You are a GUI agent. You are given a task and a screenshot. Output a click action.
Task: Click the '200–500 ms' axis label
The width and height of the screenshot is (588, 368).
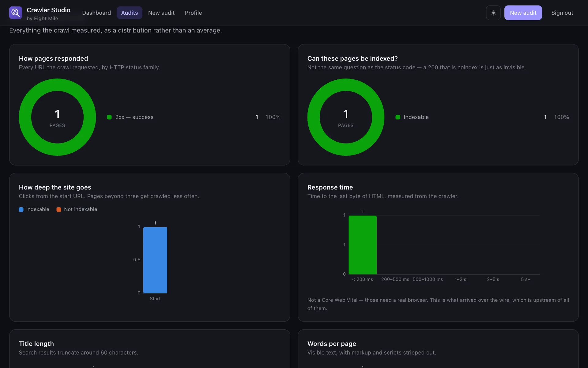395,279
